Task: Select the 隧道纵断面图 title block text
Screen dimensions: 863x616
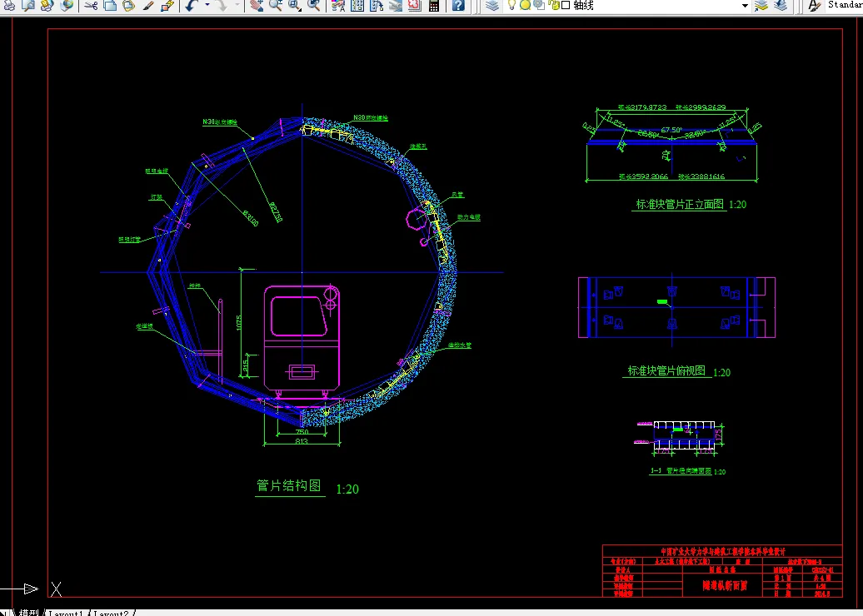Action: (724, 585)
